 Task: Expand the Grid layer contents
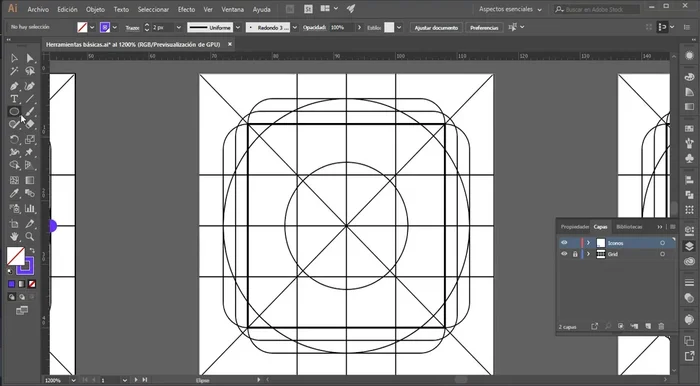click(588, 254)
